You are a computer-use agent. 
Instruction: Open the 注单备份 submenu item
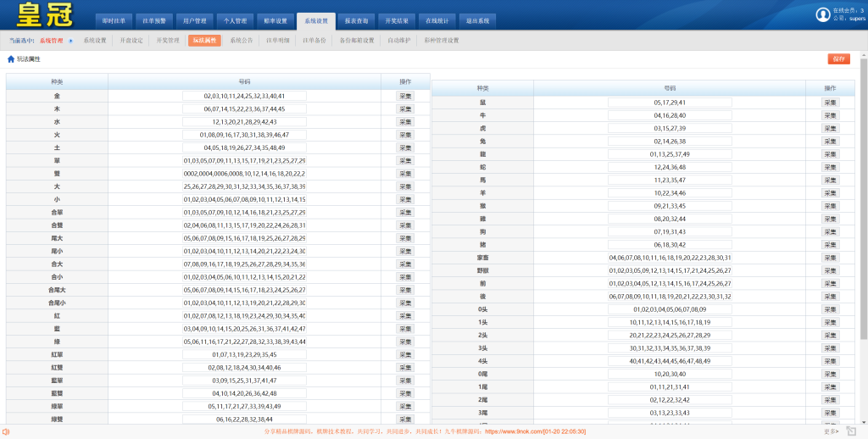tap(314, 41)
